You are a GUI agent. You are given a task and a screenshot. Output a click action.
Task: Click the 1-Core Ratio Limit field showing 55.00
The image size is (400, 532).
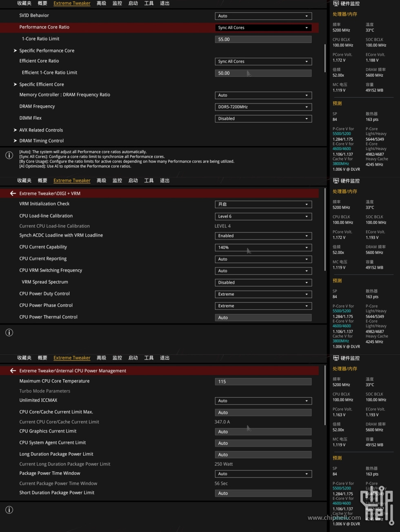(263, 40)
